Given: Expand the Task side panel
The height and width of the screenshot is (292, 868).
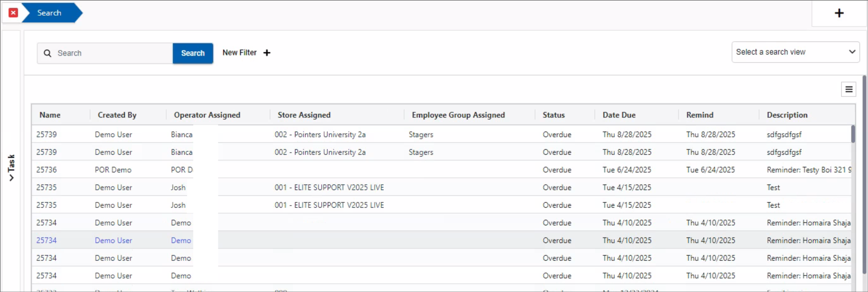Looking at the screenshot, I should [x=11, y=167].
